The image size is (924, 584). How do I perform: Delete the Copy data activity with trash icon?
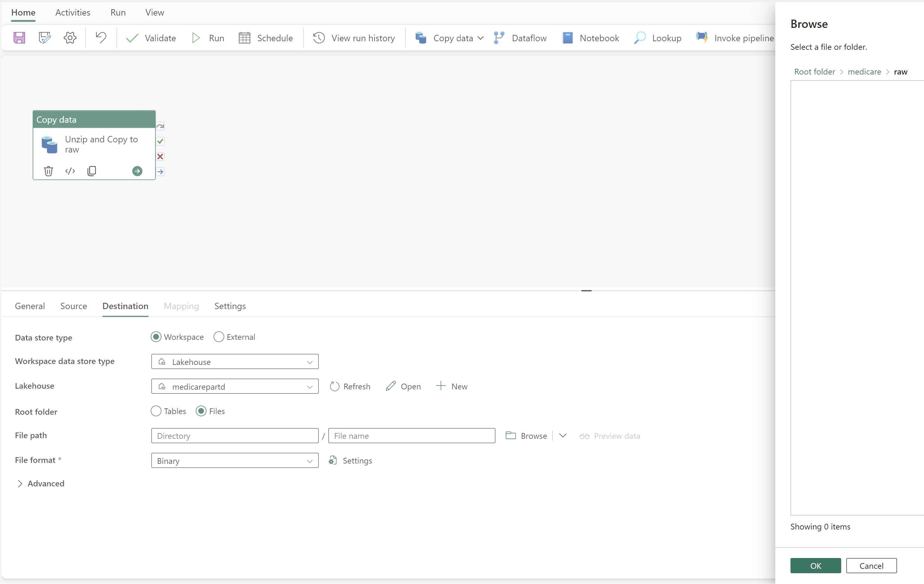[x=48, y=171]
